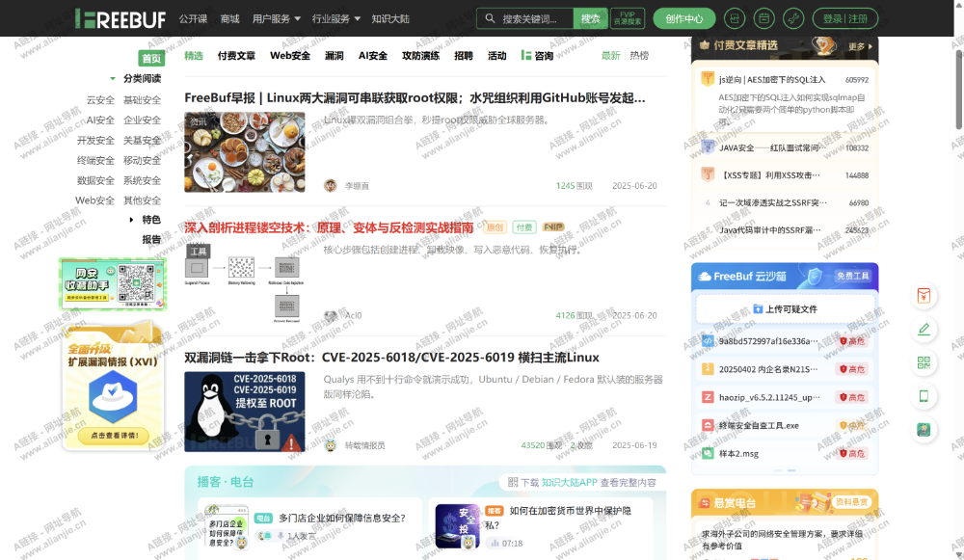The height and width of the screenshot is (560, 964).
Task: Select the 活动 tab
Action: tap(497, 55)
